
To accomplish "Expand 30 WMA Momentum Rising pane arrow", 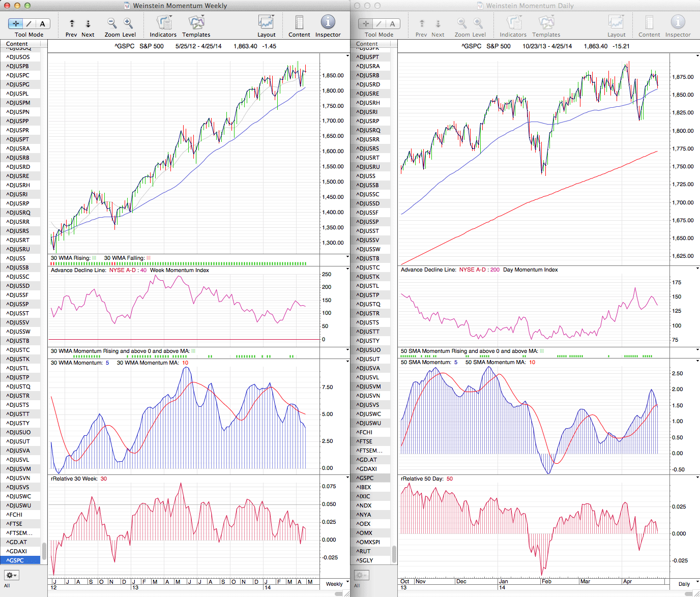I will coord(347,350).
